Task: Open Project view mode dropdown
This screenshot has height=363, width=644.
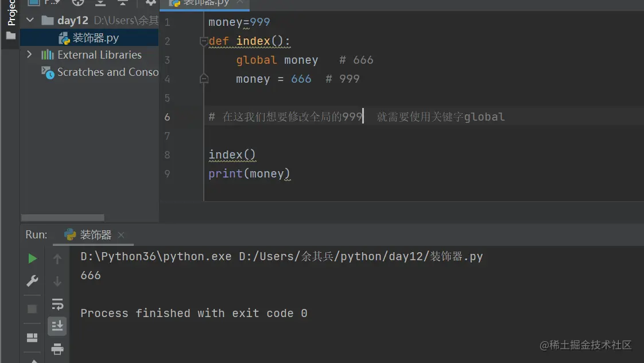Action: coord(52,2)
